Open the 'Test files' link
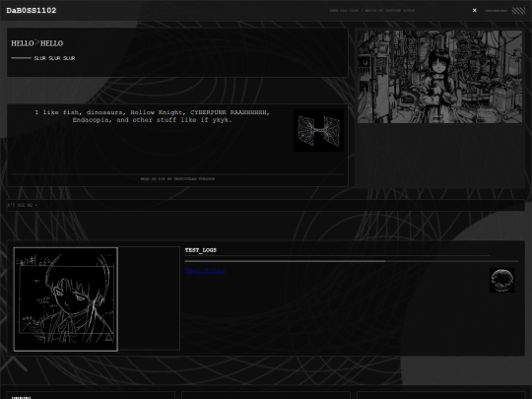Viewport: 532px width, 399px height. 205,270
